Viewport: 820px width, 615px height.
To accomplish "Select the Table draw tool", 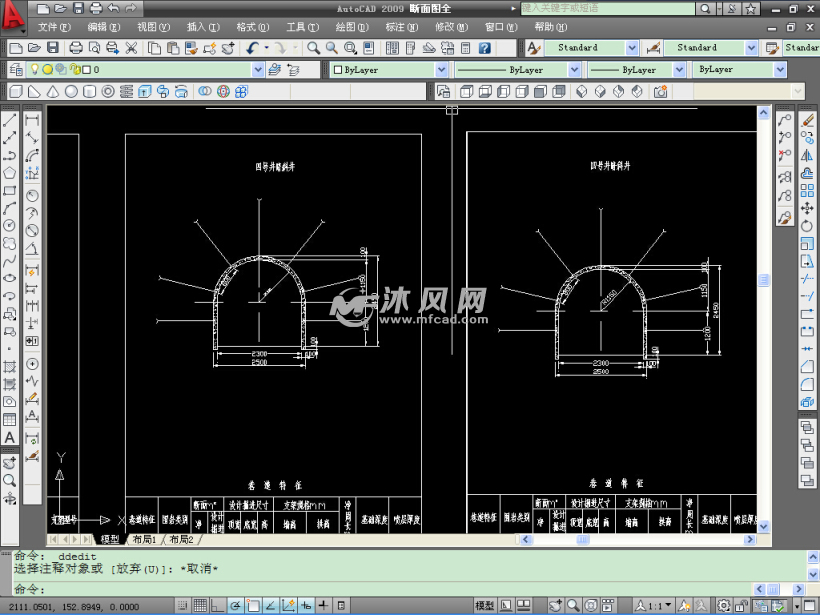I will pos(9,419).
